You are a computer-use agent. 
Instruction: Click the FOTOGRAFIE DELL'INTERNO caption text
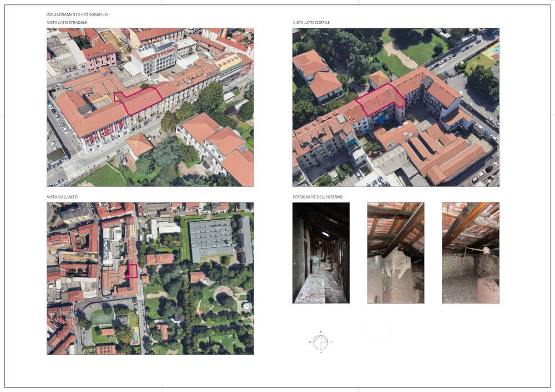[x=315, y=197]
